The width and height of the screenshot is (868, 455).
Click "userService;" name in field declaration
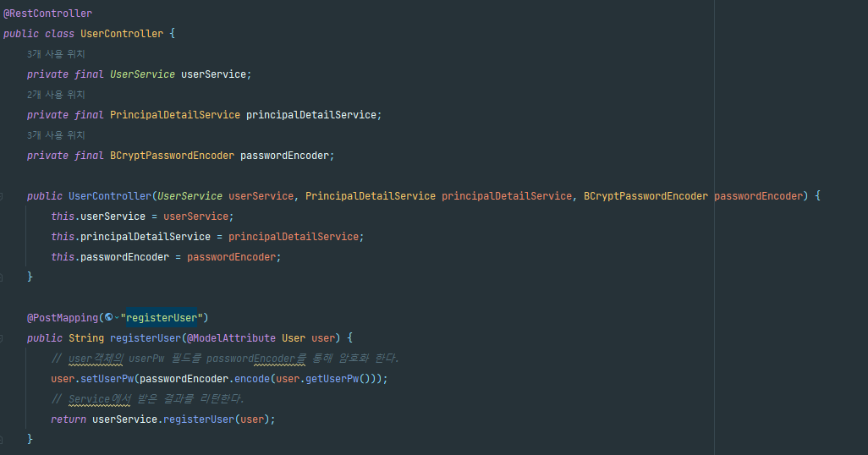[x=216, y=74]
